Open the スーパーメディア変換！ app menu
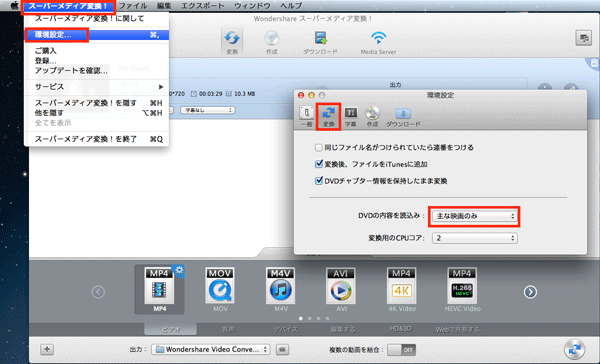This screenshot has height=364, width=600. tap(68, 6)
